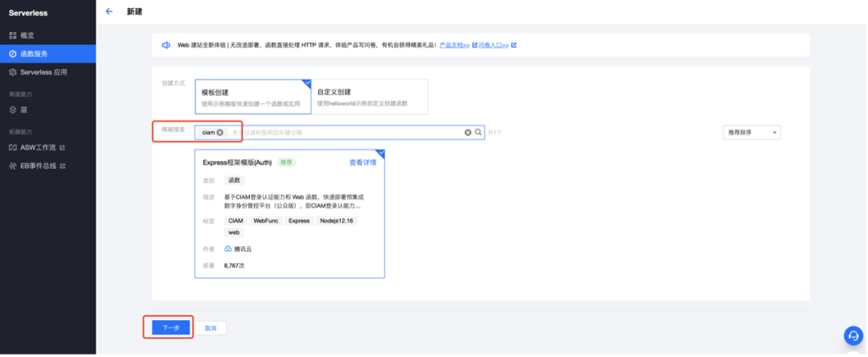Click the Serverless title in the sidebar

pos(28,13)
